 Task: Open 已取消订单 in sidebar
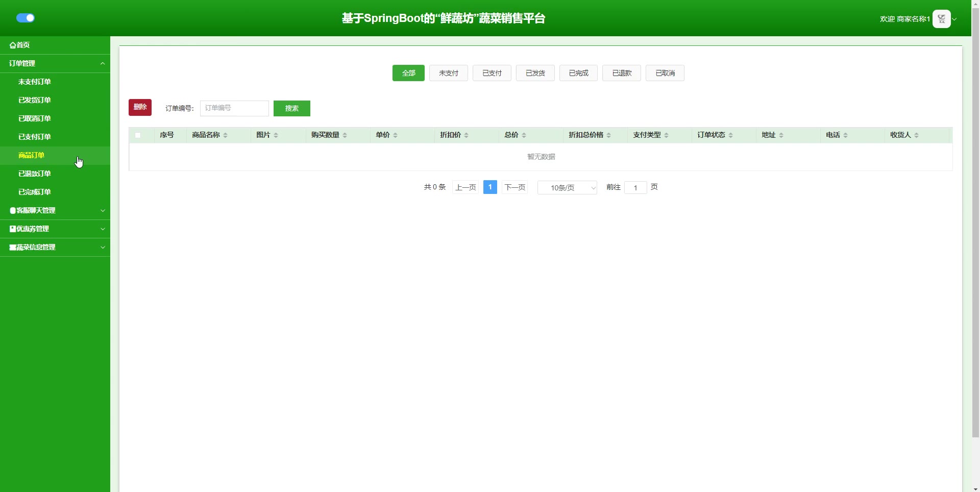click(55, 118)
